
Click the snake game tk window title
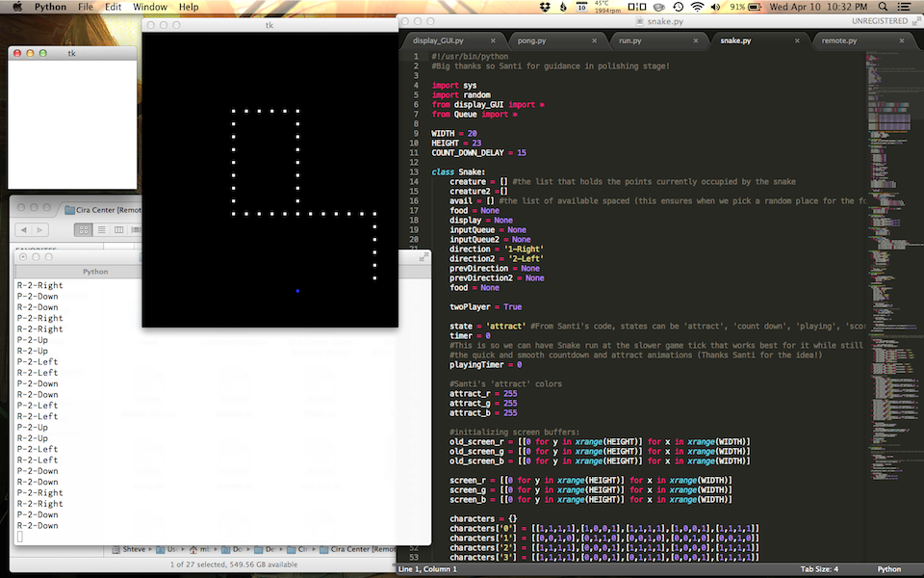point(269,25)
